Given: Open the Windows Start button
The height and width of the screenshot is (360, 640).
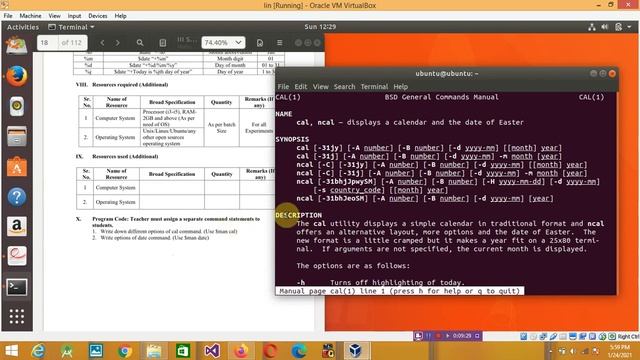Looking at the screenshot, I should coord(11,351).
